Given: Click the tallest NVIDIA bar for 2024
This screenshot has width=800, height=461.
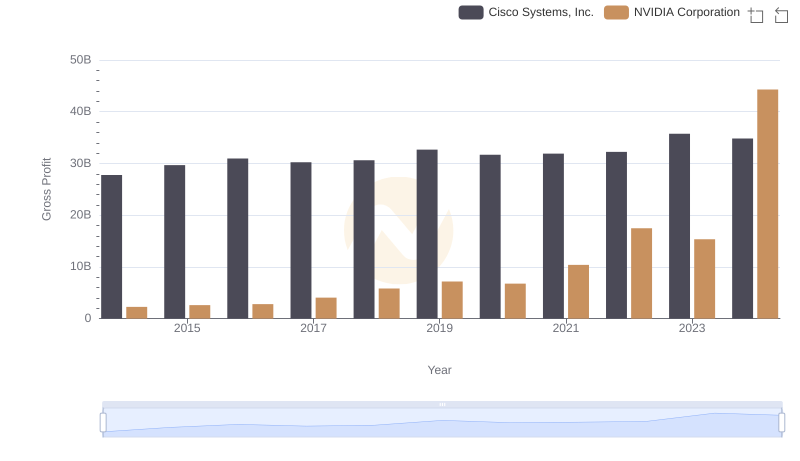Looking at the screenshot, I should pyautogui.click(x=767, y=204).
